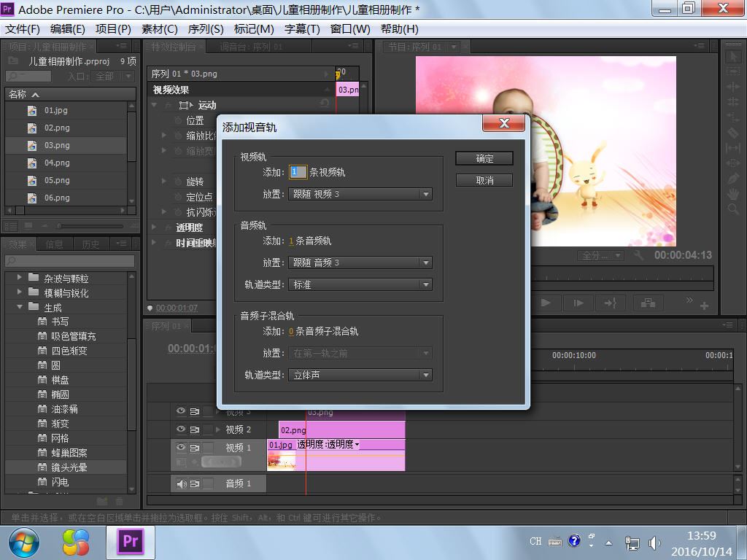The height and width of the screenshot is (560, 747).
Task: Click the Premiere Pro taskbar icon
Action: pos(130,542)
